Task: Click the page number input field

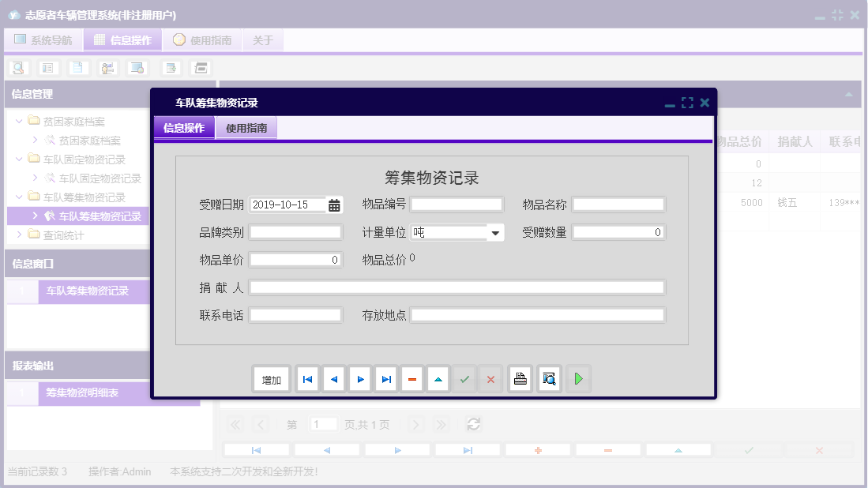Action: 323,424
